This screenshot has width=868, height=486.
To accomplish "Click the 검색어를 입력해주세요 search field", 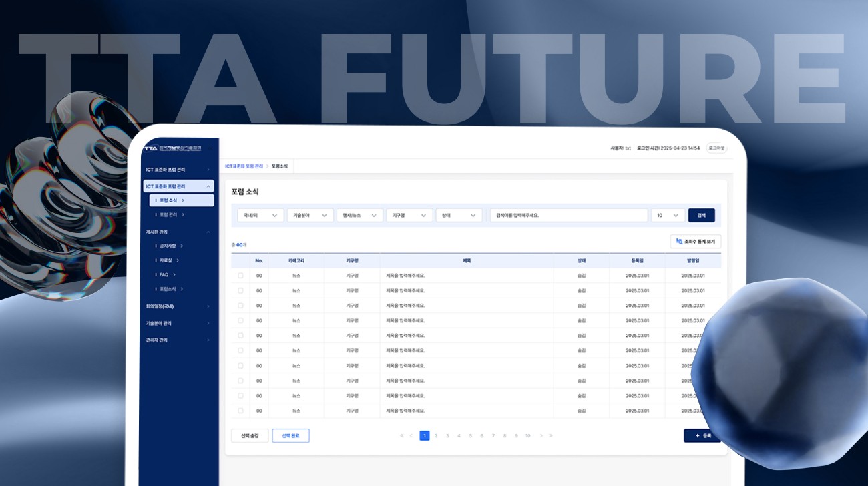I will tap(568, 215).
